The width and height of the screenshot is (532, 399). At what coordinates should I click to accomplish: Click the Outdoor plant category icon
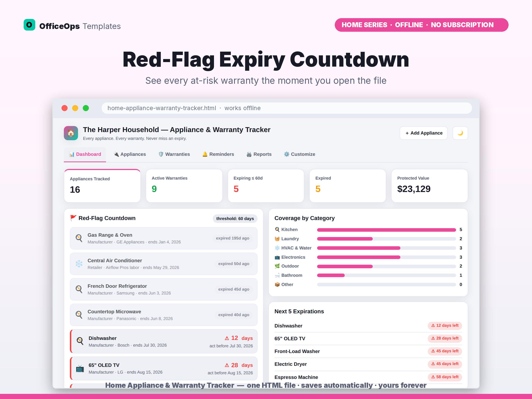[277, 266]
